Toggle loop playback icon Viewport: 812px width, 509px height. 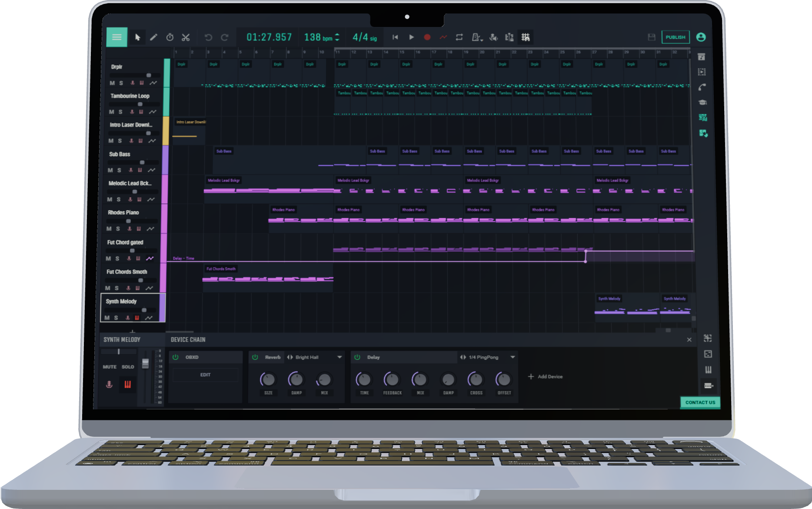[459, 37]
